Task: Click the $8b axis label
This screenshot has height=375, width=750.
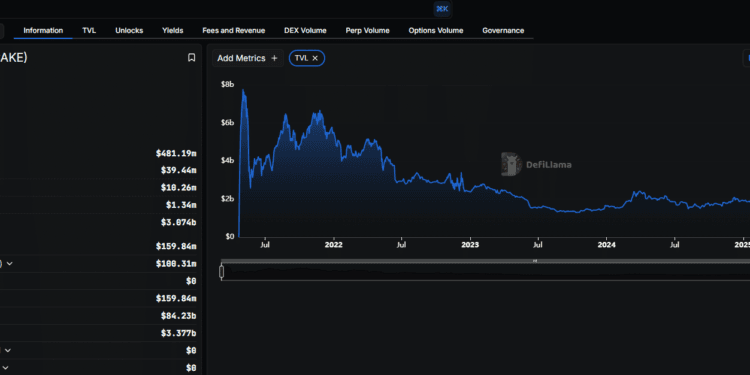Action: pos(227,85)
